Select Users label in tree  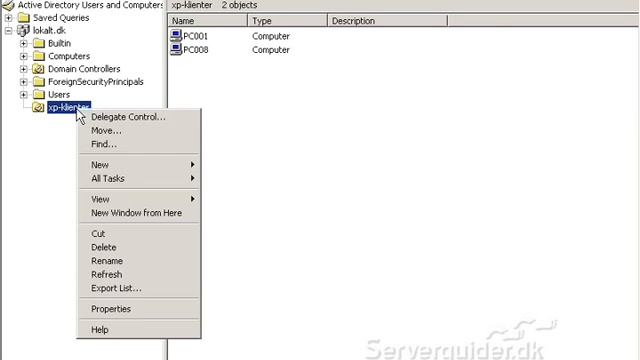[59, 94]
